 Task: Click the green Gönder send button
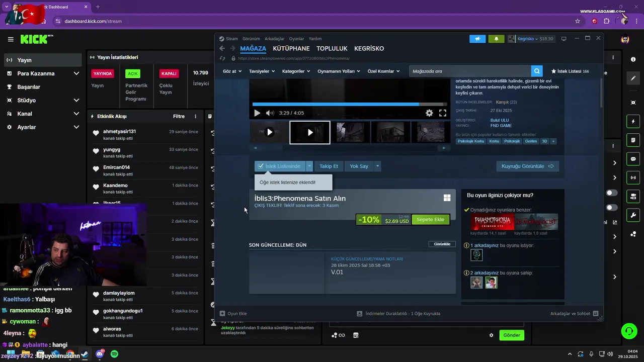pyautogui.click(x=512, y=335)
